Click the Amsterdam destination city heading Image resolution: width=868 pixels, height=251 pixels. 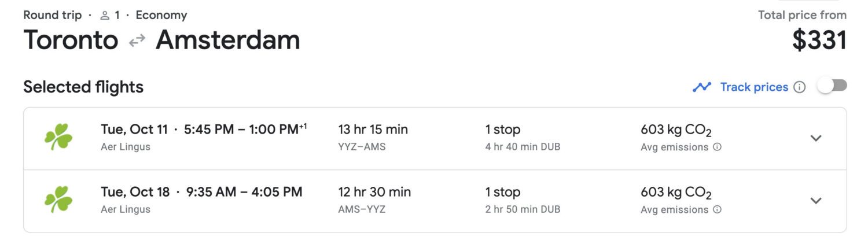[x=228, y=40]
